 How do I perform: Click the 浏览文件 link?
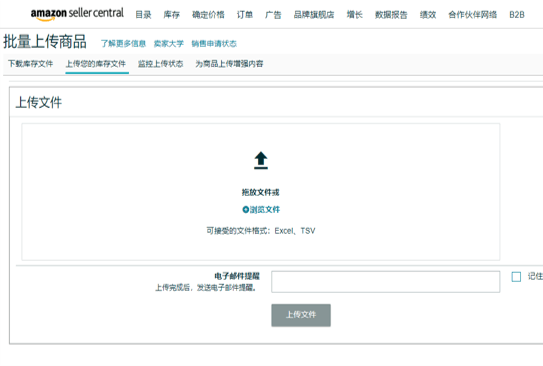point(265,209)
